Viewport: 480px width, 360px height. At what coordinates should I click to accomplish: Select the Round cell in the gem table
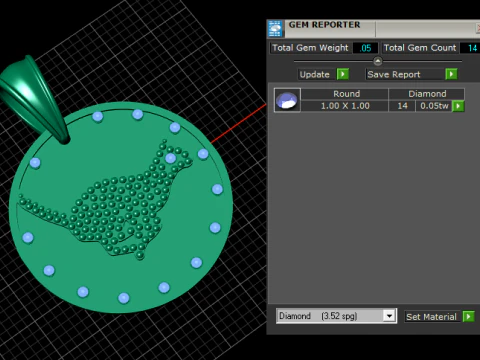click(x=346, y=94)
